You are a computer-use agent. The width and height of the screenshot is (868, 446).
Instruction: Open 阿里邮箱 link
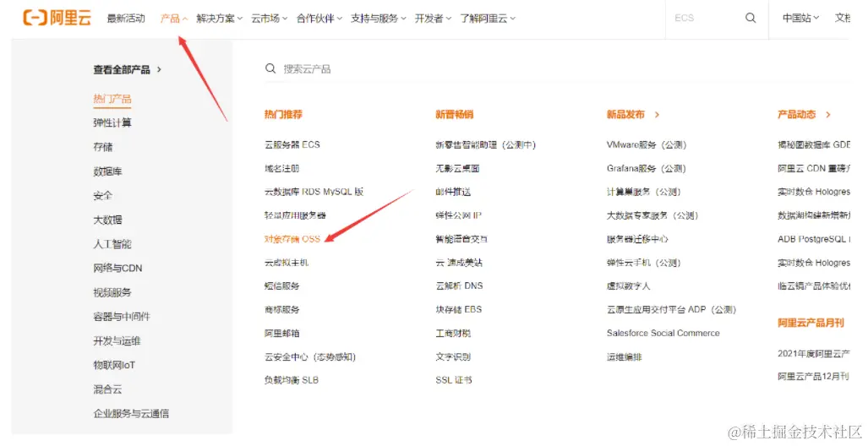coord(281,334)
